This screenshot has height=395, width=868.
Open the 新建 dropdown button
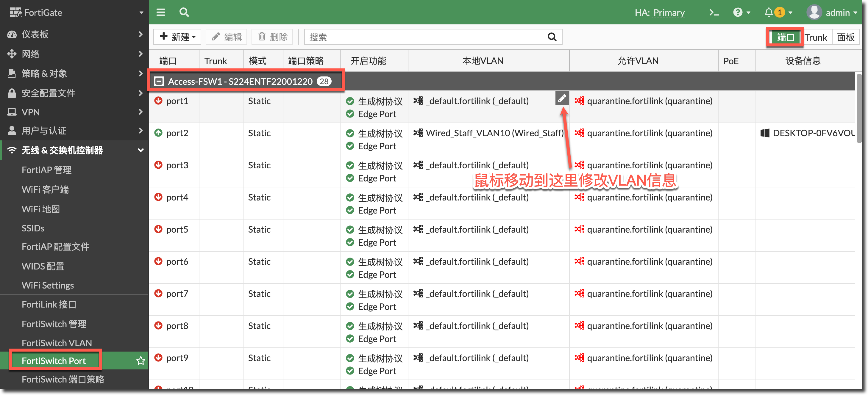tap(178, 37)
